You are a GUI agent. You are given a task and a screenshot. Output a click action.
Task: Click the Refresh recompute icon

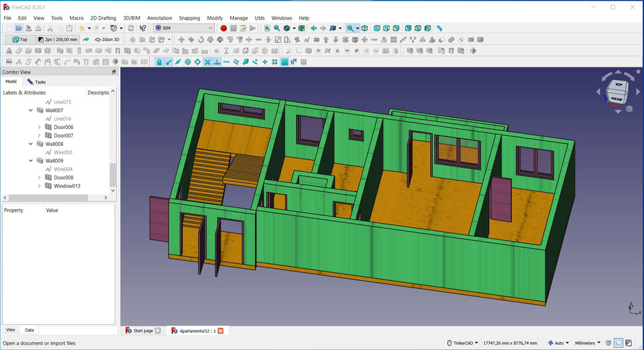click(131, 28)
